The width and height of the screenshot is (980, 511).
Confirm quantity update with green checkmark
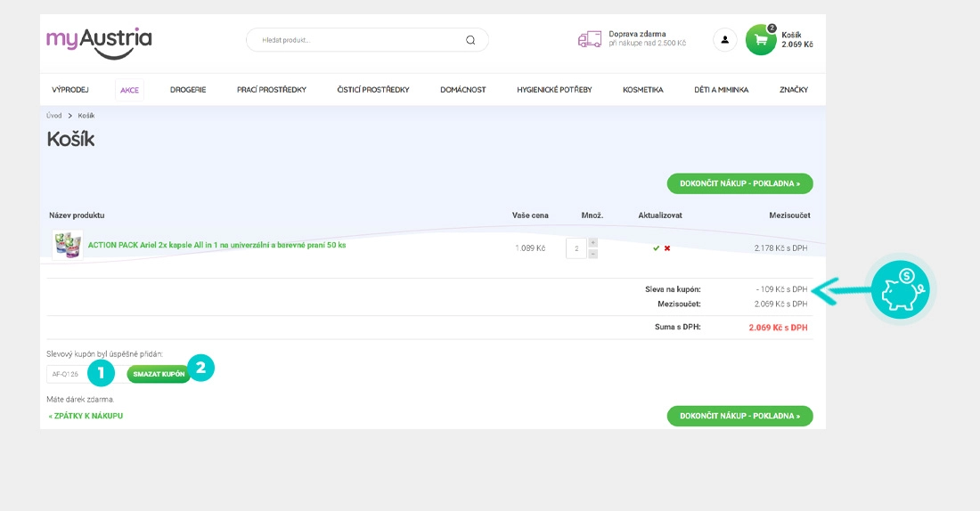point(656,248)
